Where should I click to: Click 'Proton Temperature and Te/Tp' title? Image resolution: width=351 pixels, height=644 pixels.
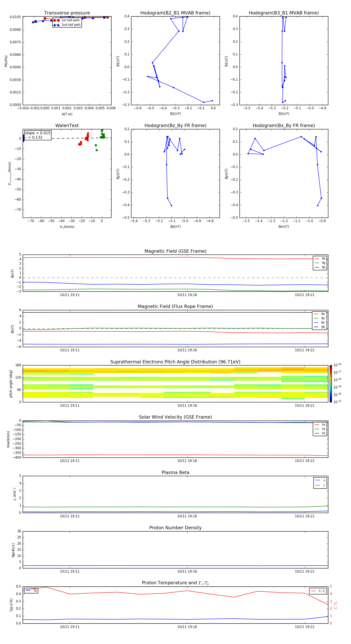pos(175,583)
